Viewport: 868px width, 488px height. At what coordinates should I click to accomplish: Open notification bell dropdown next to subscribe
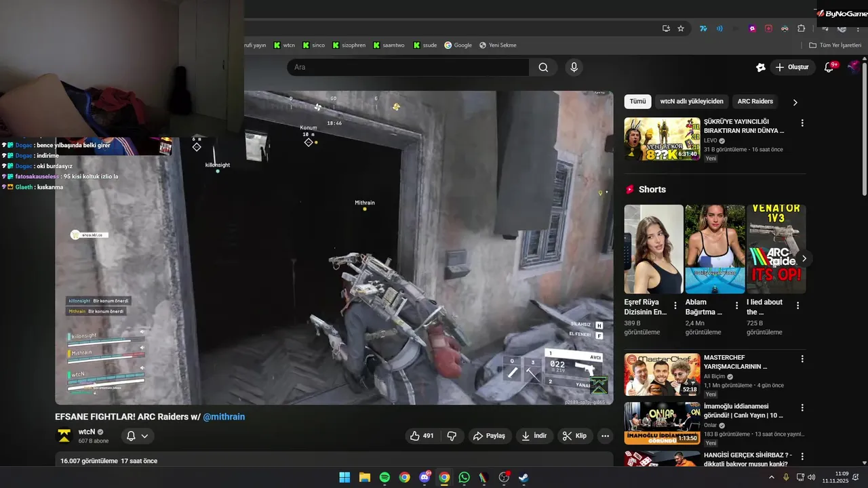[138, 436]
